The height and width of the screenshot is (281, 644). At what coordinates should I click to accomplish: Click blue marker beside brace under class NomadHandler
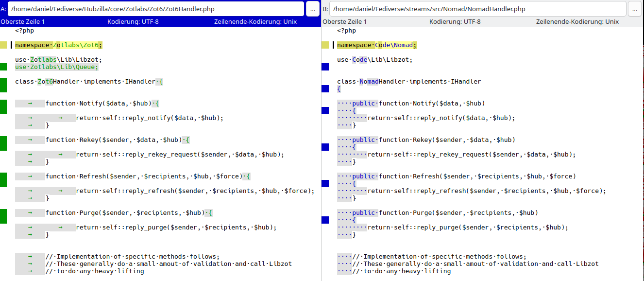tap(325, 89)
